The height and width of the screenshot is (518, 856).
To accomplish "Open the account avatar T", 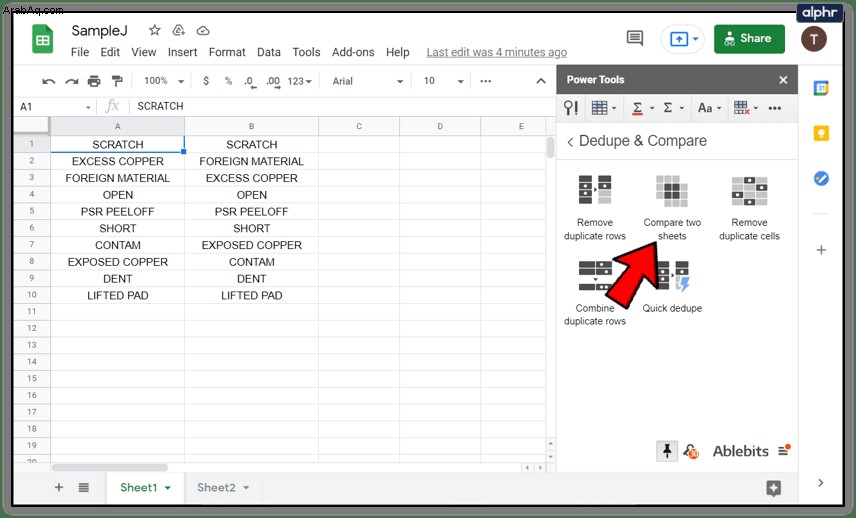I will point(813,39).
